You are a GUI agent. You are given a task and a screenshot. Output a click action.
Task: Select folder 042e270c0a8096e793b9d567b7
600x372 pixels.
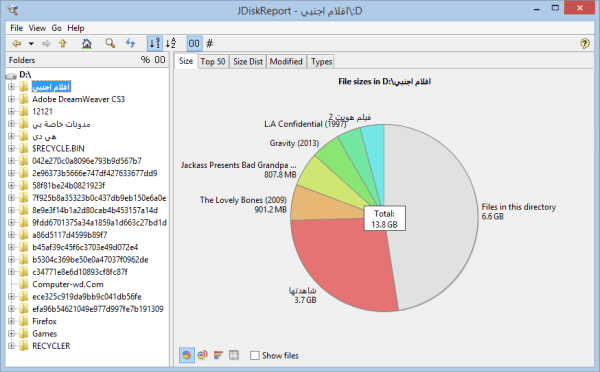tap(87, 161)
